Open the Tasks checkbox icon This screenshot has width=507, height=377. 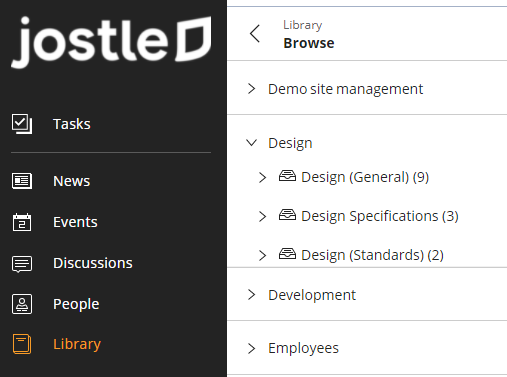coord(22,124)
